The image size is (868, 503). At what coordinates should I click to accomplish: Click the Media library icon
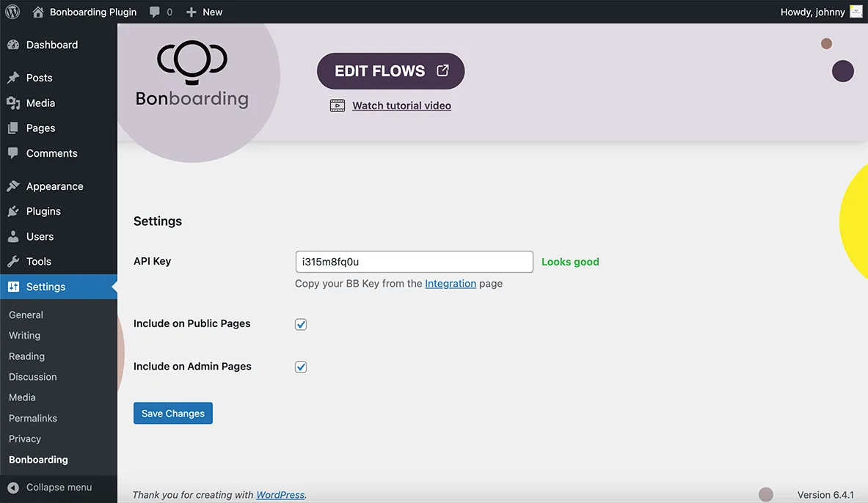[13, 103]
